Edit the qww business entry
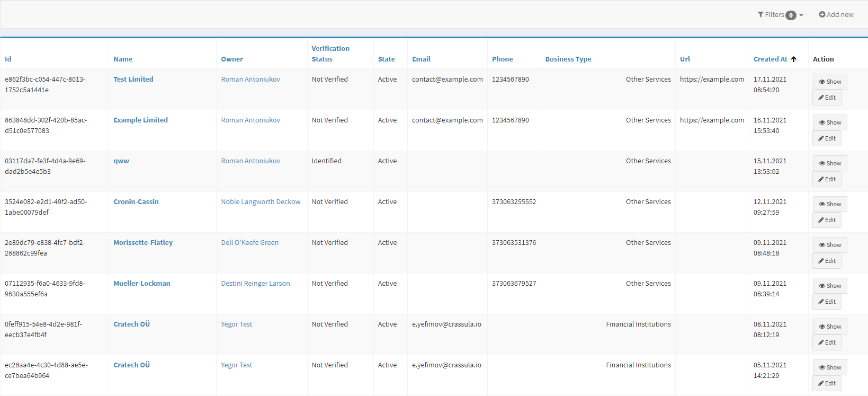The width and height of the screenshot is (868, 396). click(827, 179)
